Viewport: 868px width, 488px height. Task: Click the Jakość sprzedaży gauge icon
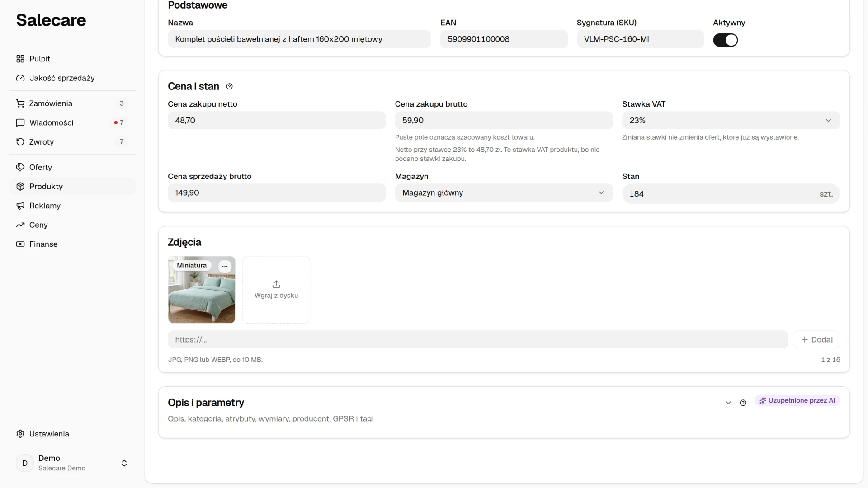[20, 78]
